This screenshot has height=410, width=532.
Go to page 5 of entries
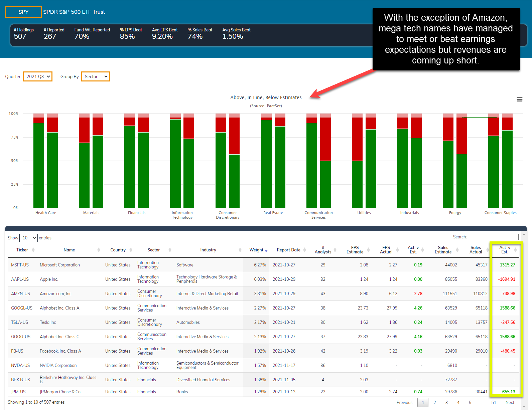click(470, 402)
